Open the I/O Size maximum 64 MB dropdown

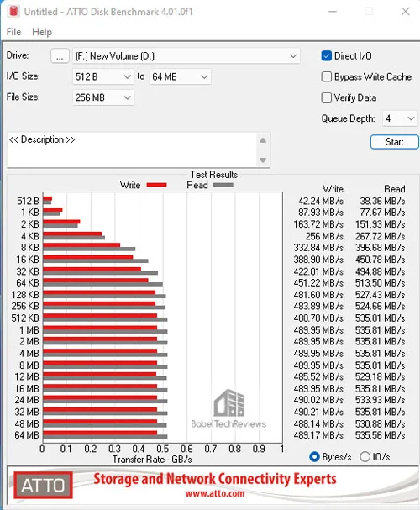click(x=180, y=77)
